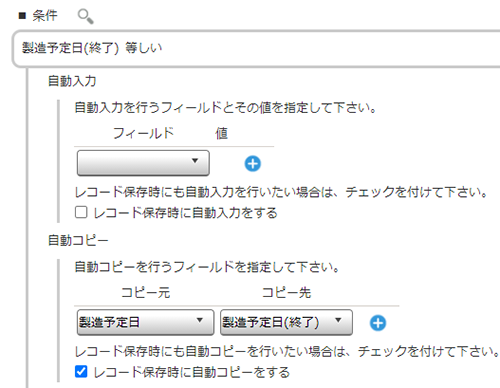This screenshot has height=388, width=500.
Task: Click the magnifier icon next to 条件
Action: coord(85,16)
